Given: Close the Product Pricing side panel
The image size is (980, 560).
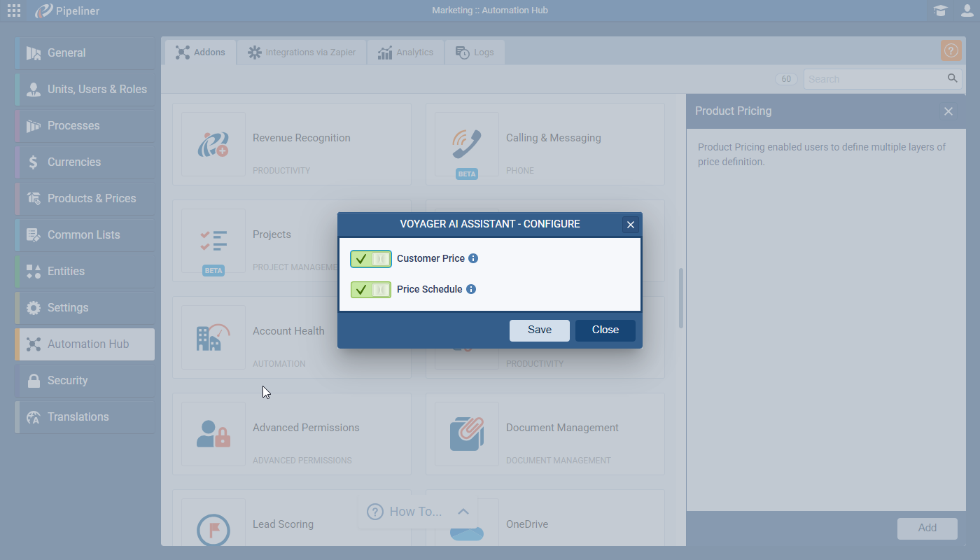Looking at the screenshot, I should coord(948,111).
